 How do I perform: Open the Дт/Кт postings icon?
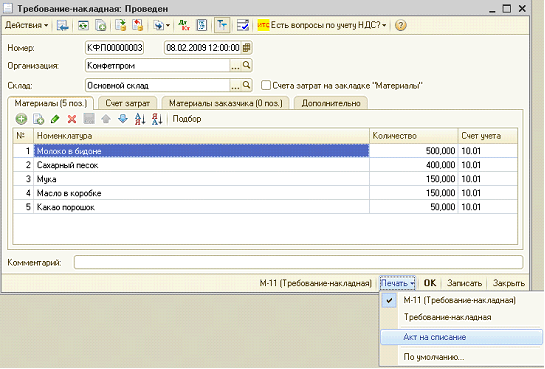(184, 25)
